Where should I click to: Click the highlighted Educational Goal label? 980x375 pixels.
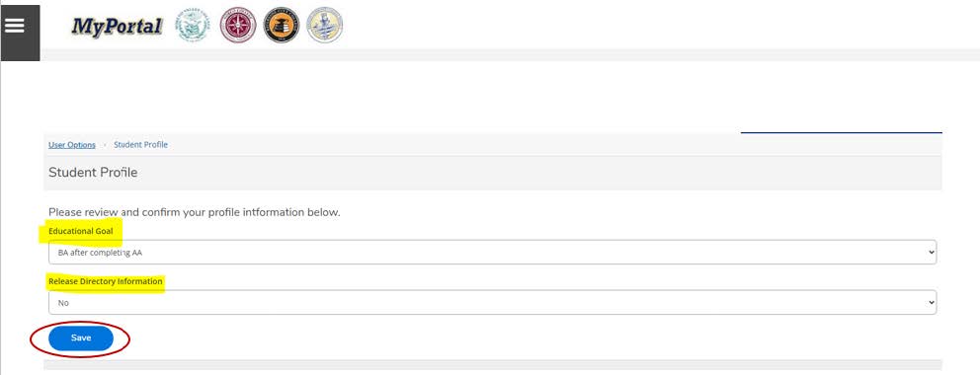pos(81,231)
